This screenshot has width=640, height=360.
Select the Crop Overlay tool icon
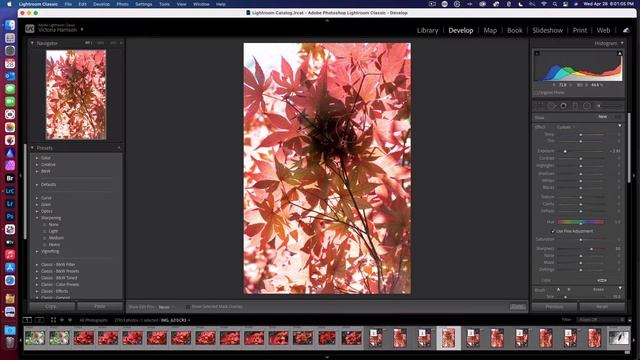tap(540, 106)
